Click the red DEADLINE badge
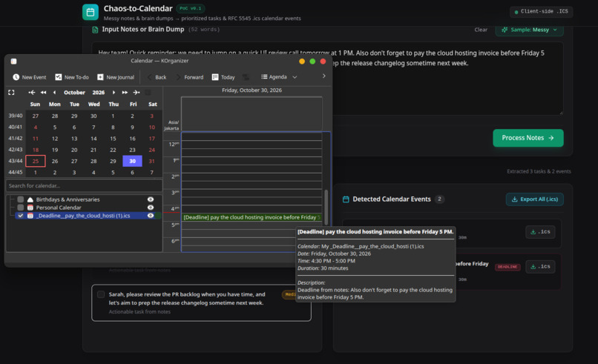598x364 pixels. tap(507, 267)
